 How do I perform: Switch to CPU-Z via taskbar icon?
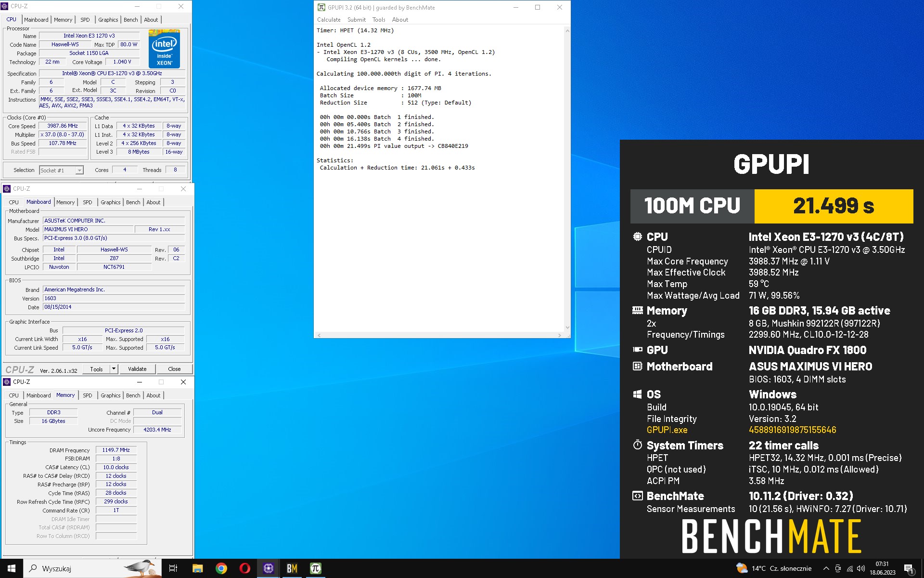point(268,568)
